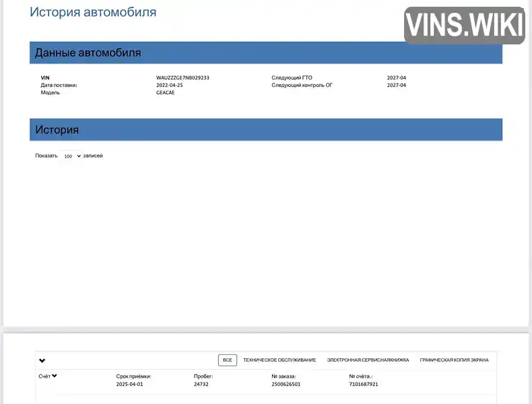This screenshot has width=532, height=404.
Task: Click the История автомобиля page heading
Action: (93, 12)
